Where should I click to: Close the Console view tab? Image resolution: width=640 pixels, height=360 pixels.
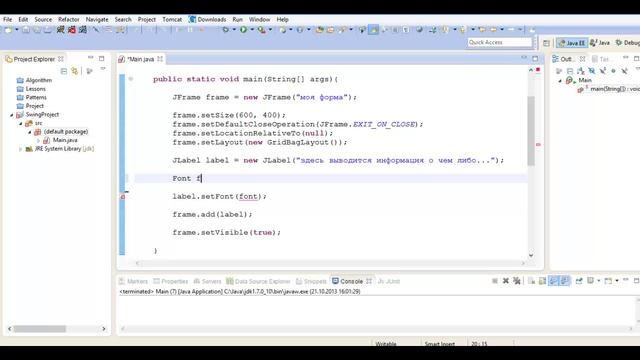click(369, 281)
